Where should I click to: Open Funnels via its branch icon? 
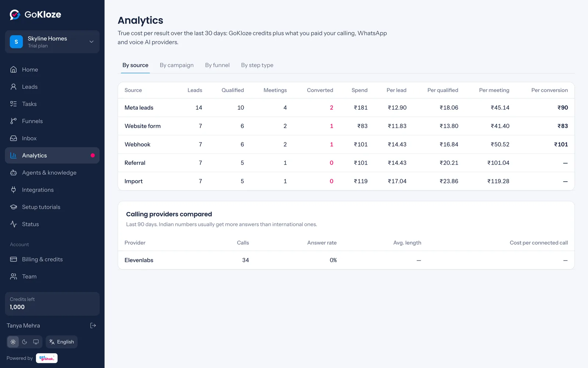(14, 121)
